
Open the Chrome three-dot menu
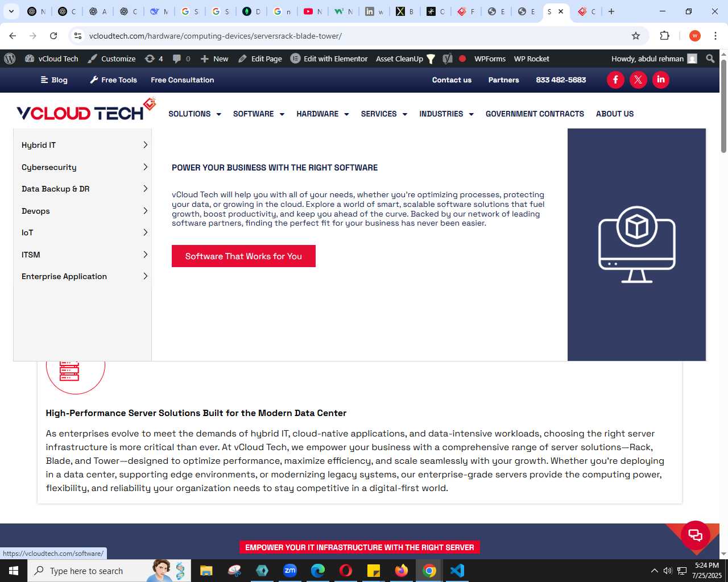pyautogui.click(x=715, y=36)
